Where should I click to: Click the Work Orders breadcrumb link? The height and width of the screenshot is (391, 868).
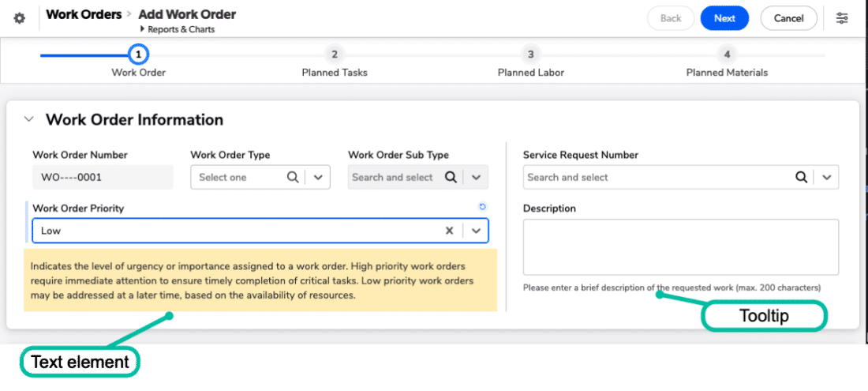point(84,14)
